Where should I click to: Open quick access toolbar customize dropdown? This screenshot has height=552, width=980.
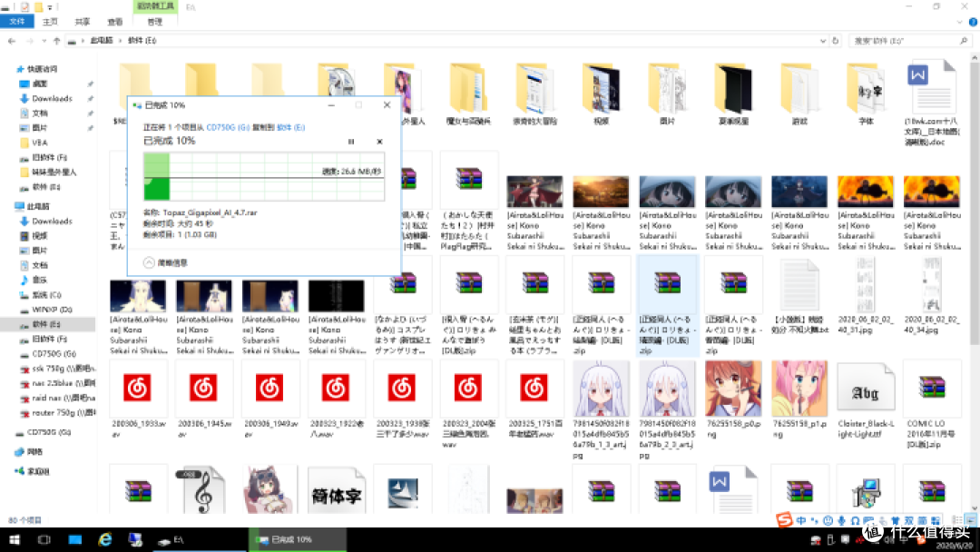(x=50, y=7)
